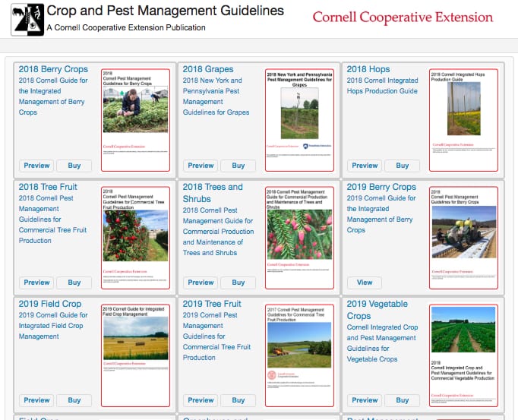Buy the 2018 Grapes guide
Screen dimensions: 518x420
pyautogui.click(x=238, y=166)
